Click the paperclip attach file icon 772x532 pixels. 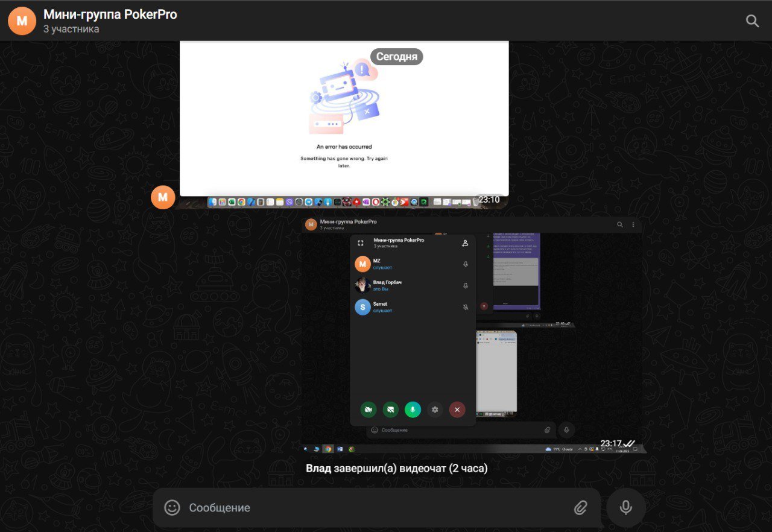point(580,507)
